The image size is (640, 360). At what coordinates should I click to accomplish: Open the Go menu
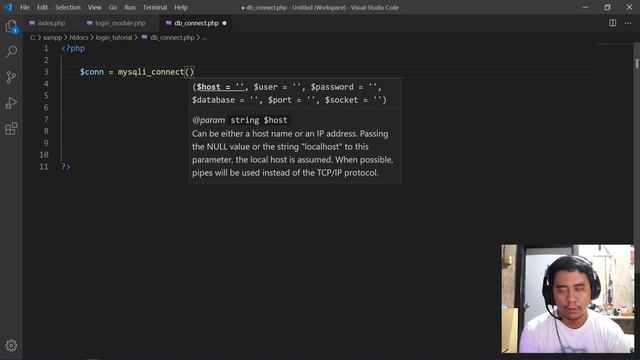pyautogui.click(x=113, y=7)
